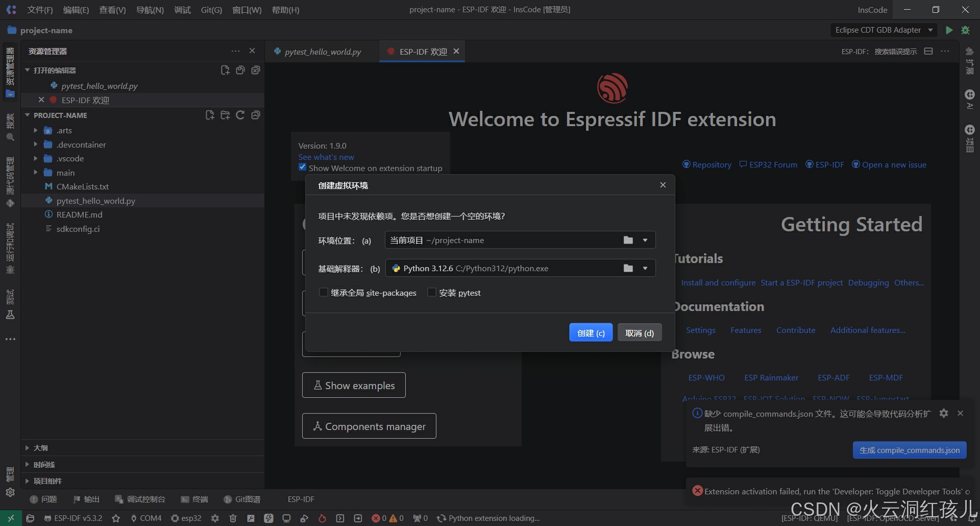Switch to 终端 terminal panel tab
This screenshot has width=980, height=526.
194,499
